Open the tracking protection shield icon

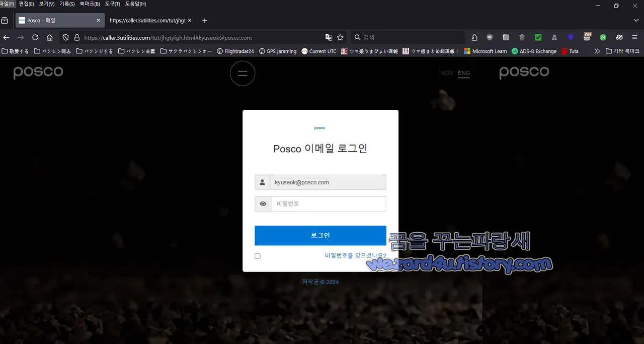pos(65,37)
